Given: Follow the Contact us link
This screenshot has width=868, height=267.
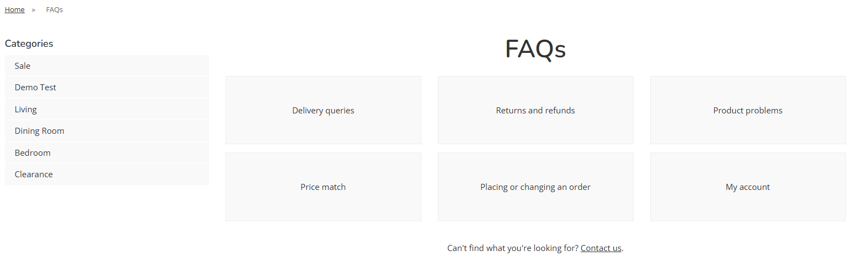Looking at the screenshot, I should pos(601,248).
